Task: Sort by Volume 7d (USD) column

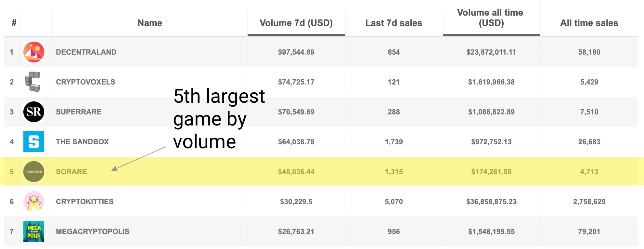Action: [x=296, y=23]
